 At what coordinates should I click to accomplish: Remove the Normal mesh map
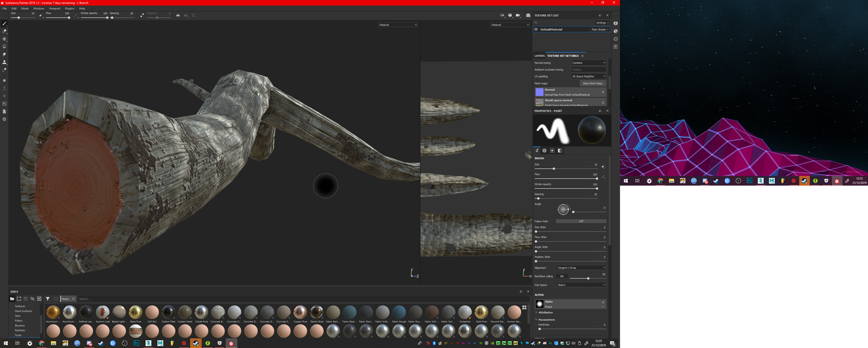603,92
